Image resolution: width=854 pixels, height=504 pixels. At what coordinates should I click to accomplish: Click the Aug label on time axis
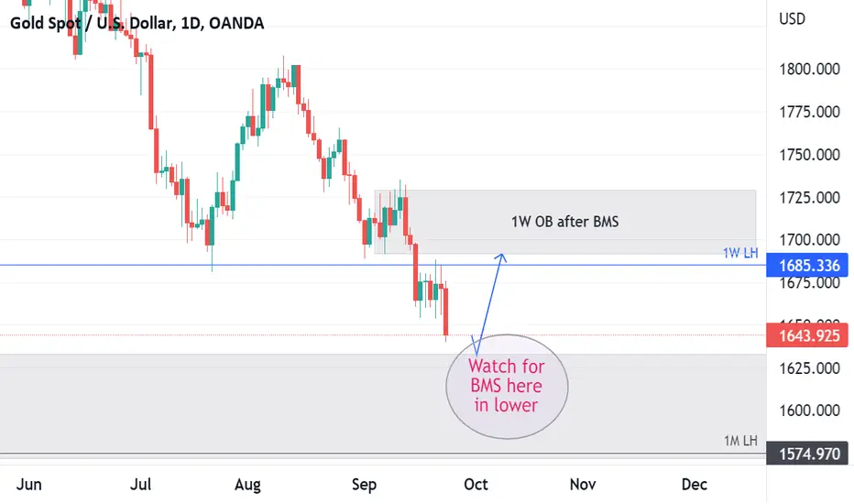click(247, 485)
